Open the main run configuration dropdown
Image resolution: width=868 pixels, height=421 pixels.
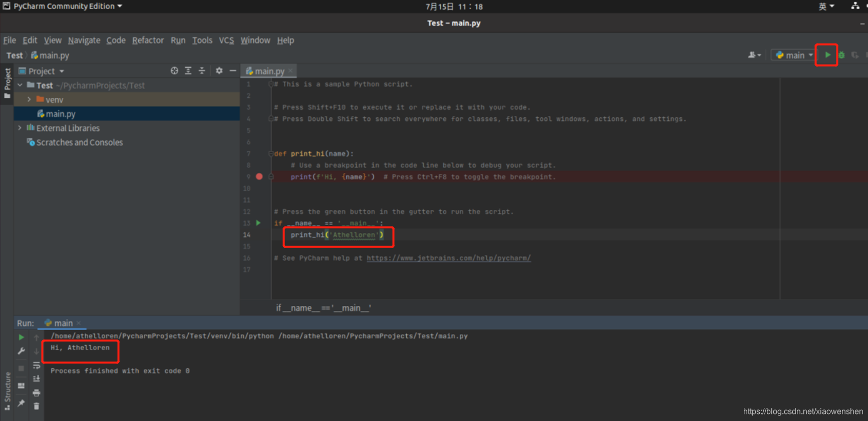point(794,55)
